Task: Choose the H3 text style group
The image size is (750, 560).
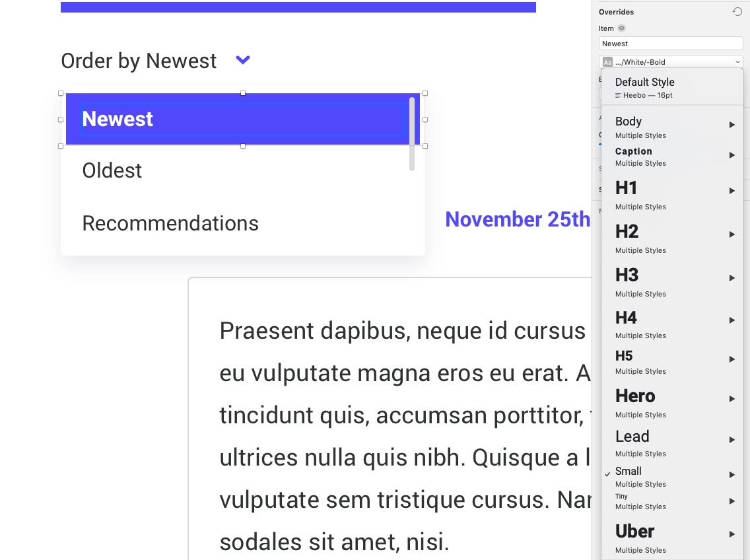Action: click(672, 281)
